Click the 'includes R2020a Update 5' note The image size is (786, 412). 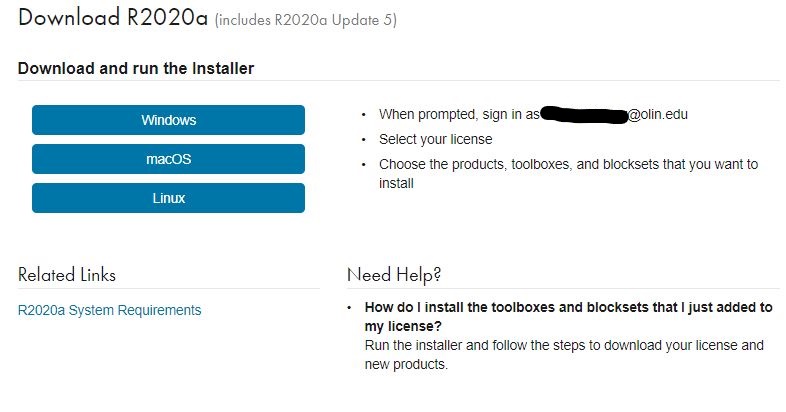(x=306, y=20)
